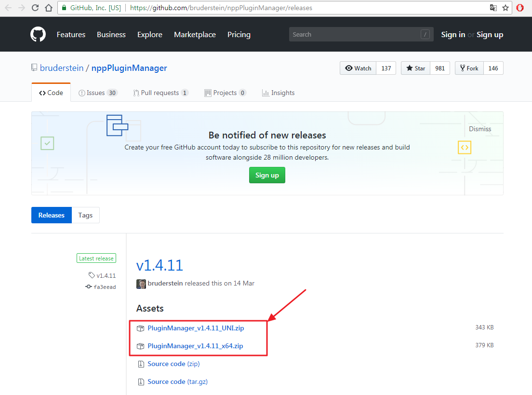The height and width of the screenshot is (395, 532).
Task: Click the GitHub Octocat logo
Action: click(38, 34)
